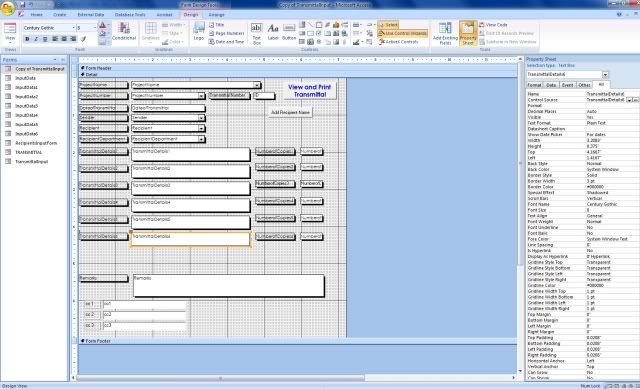
Task: Collapse the Forms navigation pane header chevron
Action: [63, 60]
